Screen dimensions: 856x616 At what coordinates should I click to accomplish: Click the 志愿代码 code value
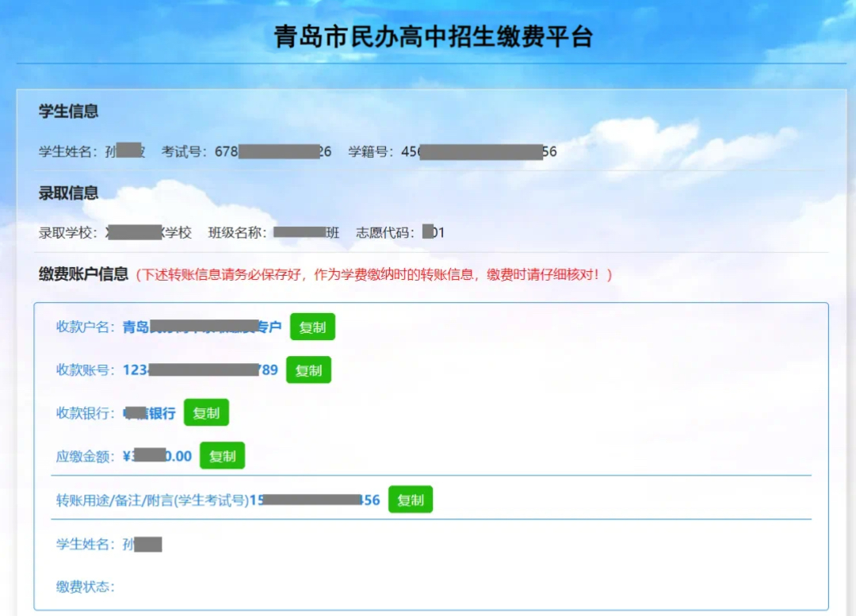pos(433,232)
